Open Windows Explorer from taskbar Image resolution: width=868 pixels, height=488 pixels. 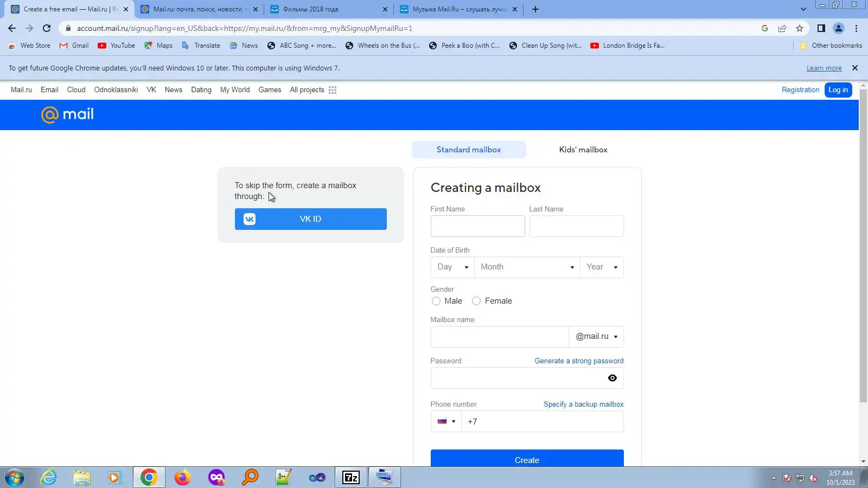[82, 478]
